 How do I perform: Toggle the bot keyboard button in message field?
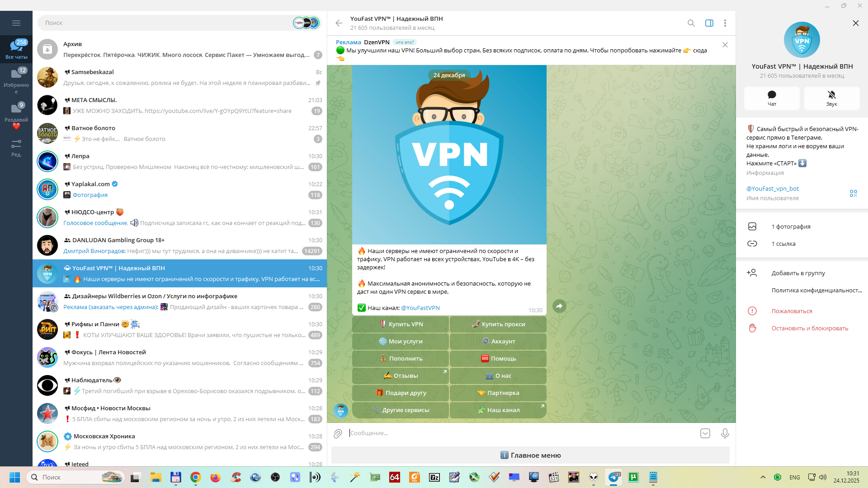[x=705, y=434]
